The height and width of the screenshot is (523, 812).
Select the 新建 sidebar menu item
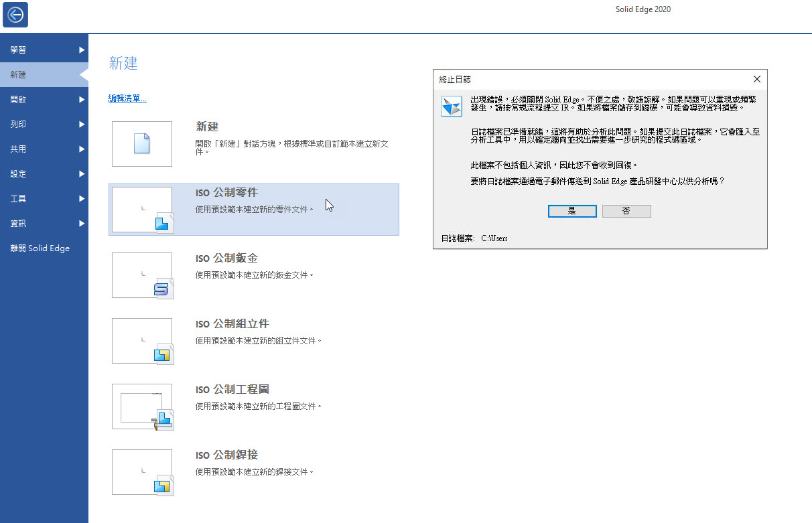click(x=44, y=75)
